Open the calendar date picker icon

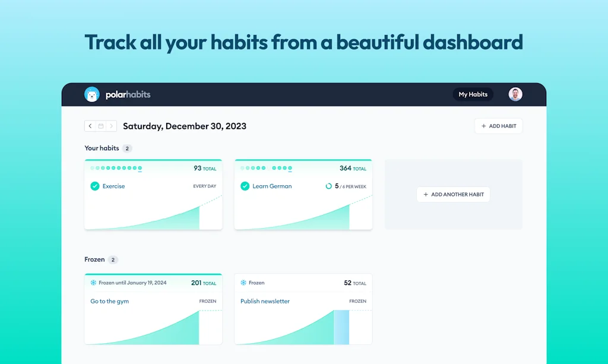100,126
